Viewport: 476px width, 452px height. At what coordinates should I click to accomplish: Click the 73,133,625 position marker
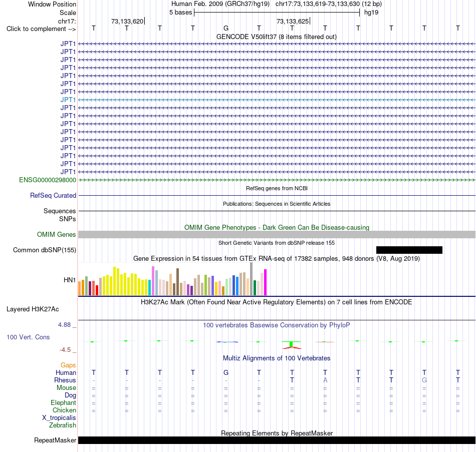293,21
